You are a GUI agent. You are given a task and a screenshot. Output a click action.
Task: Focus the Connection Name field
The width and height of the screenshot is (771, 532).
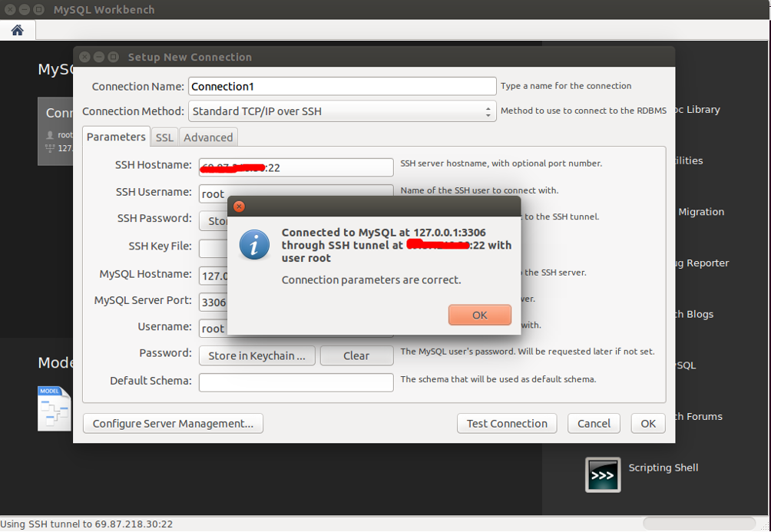342,87
